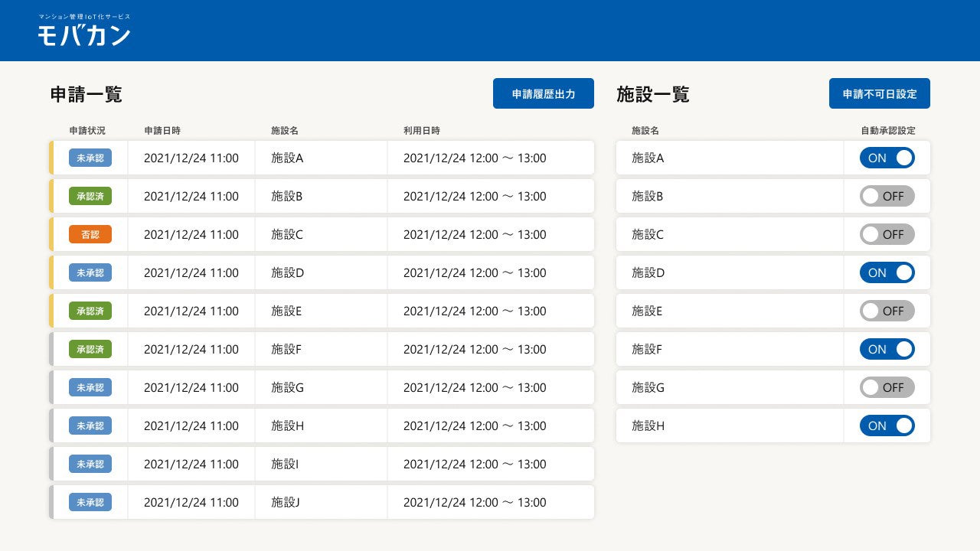Click the 未承認 badge on the 施設J row
The width and height of the screenshot is (980, 551).
[x=90, y=502]
